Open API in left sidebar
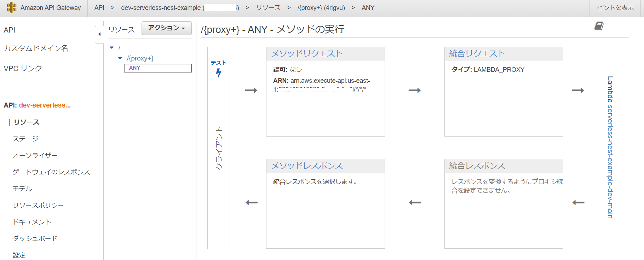Screen dimensions: 644x260 point(10,30)
